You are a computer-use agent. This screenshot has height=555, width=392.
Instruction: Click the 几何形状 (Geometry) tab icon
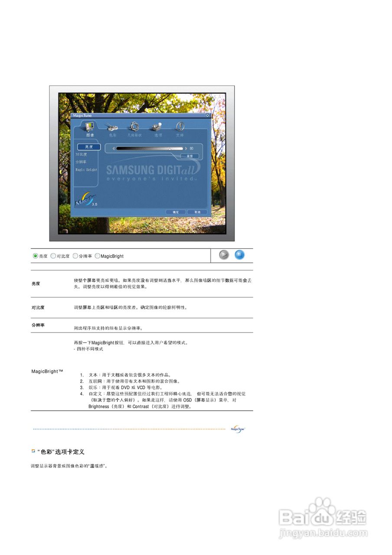(x=134, y=127)
